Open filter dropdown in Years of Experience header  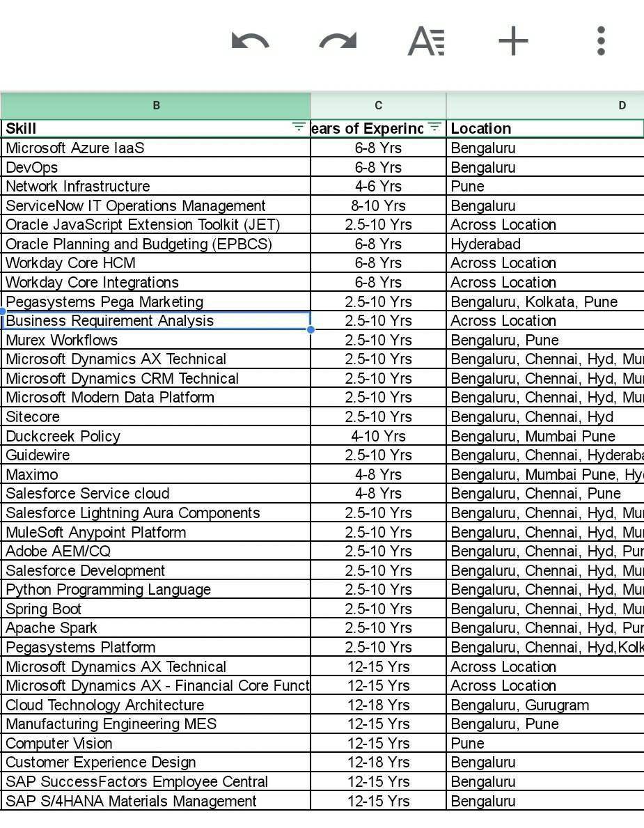click(x=434, y=127)
